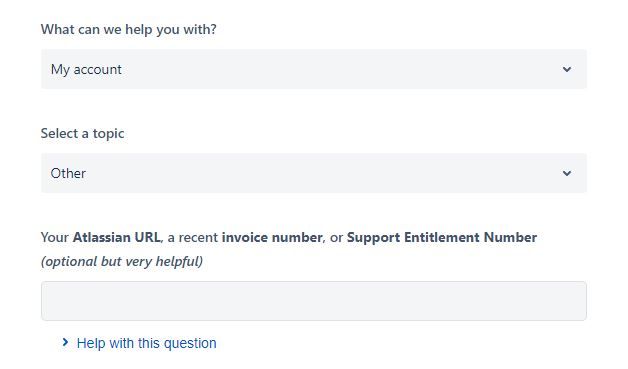This screenshot has width=628, height=369.
Task: Click the word 'Your' starting the URL label
Action: (55, 237)
